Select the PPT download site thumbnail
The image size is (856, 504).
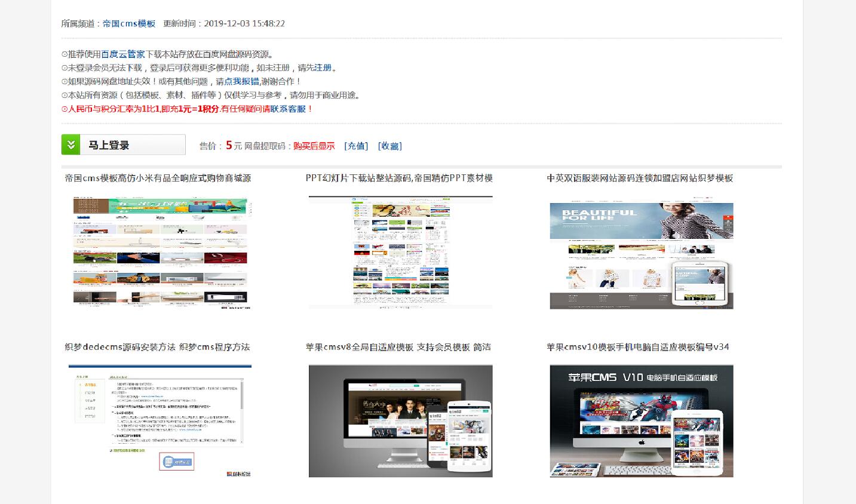click(400, 252)
